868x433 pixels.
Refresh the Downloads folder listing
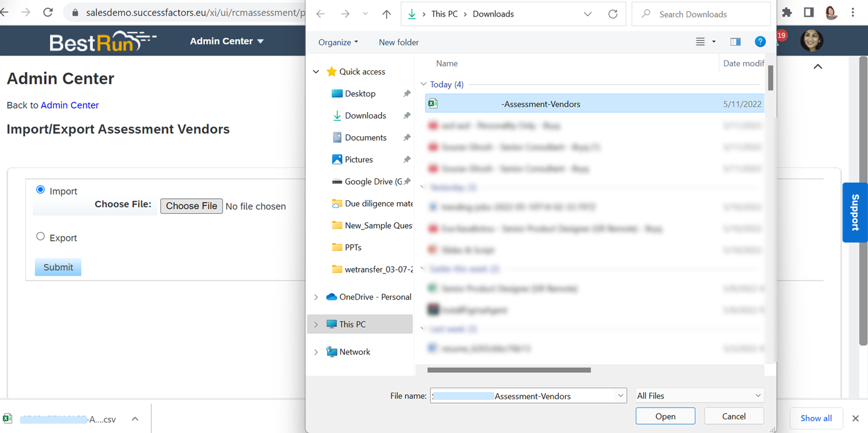click(613, 14)
